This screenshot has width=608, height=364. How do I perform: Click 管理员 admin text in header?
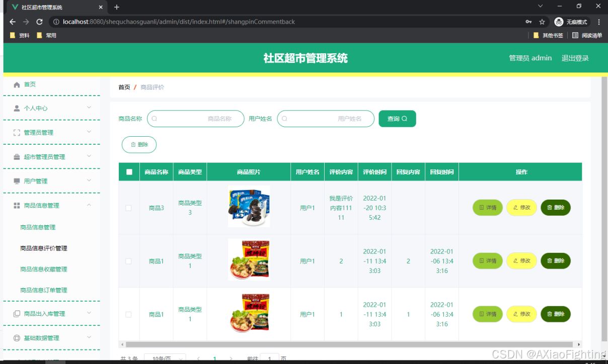(x=530, y=58)
